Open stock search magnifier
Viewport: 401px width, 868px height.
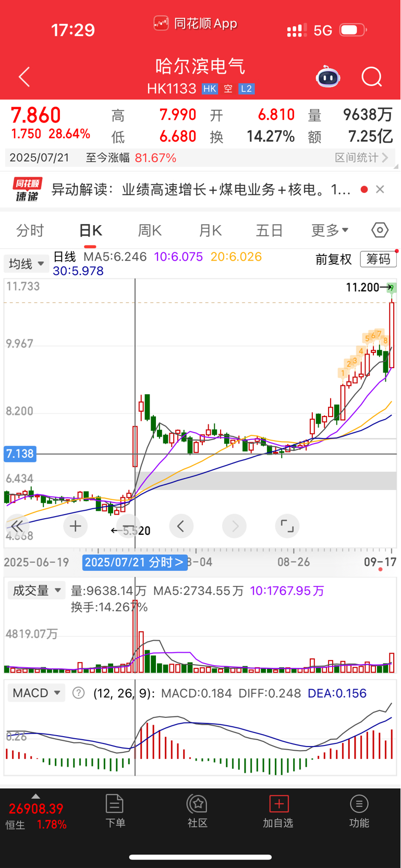pos(372,77)
